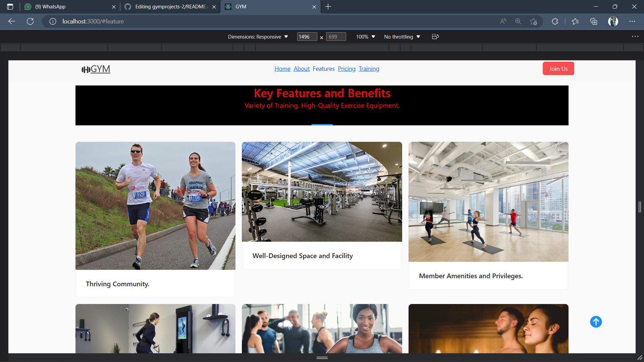The width and height of the screenshot is (644, 362).
Task: Open the browser Extensions menu
Action: coord(555,21)
